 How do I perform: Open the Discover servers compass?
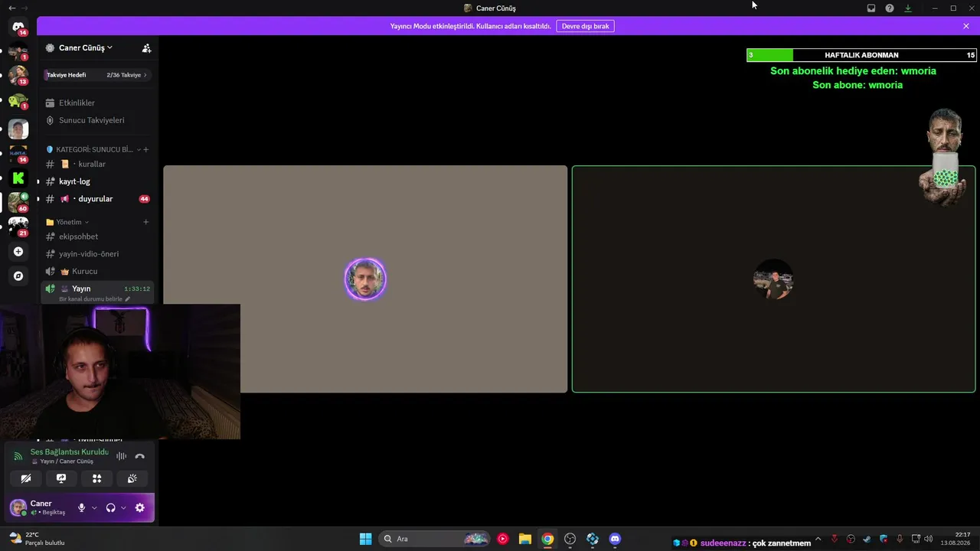click(18, 276)
